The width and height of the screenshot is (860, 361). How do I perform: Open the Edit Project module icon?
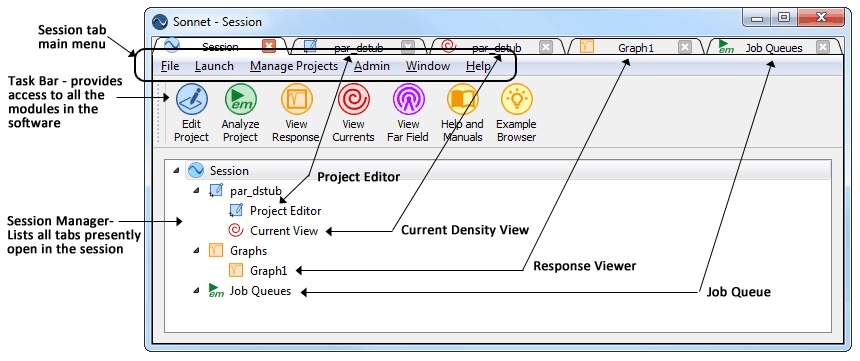(x=191, y=99)
